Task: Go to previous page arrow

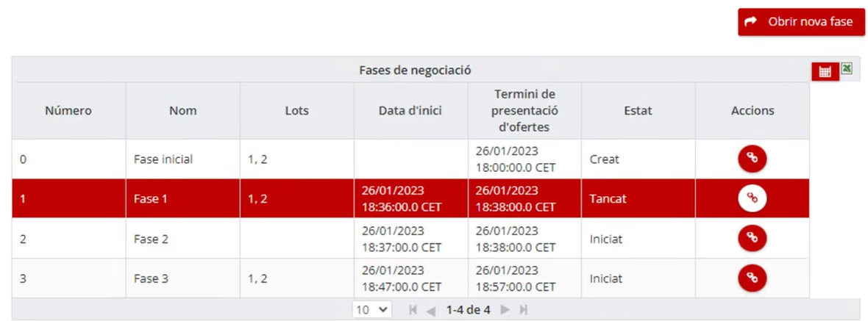Action: tap(430, 310)
